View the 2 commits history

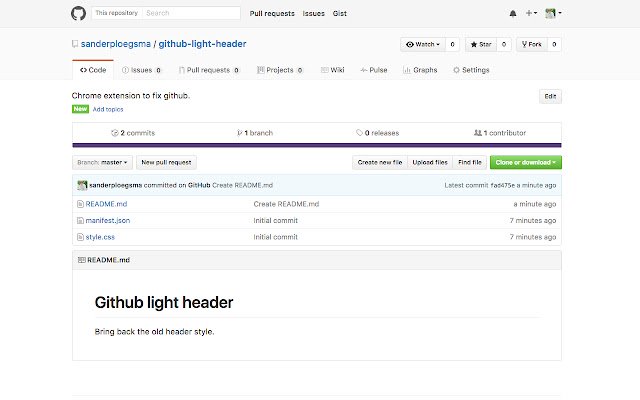(133, 133)
